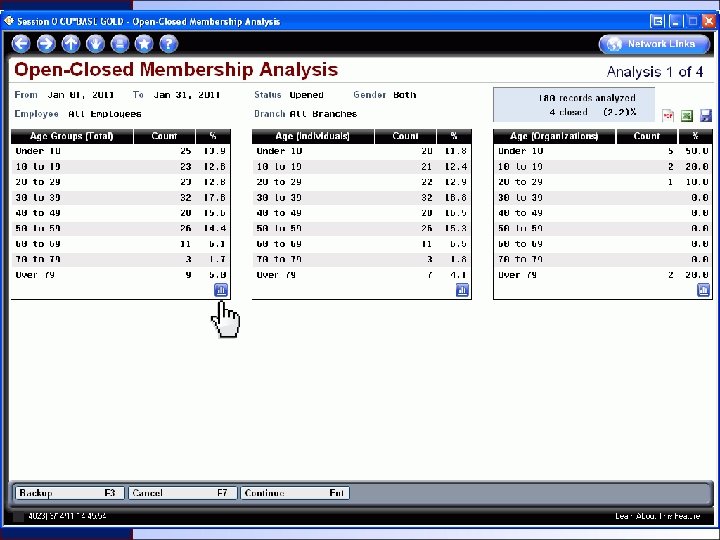Image resolution: width=720 pixels, height=540 pixels.
Task: Click the Age (Individuals) column header
Action: (313, 136)
